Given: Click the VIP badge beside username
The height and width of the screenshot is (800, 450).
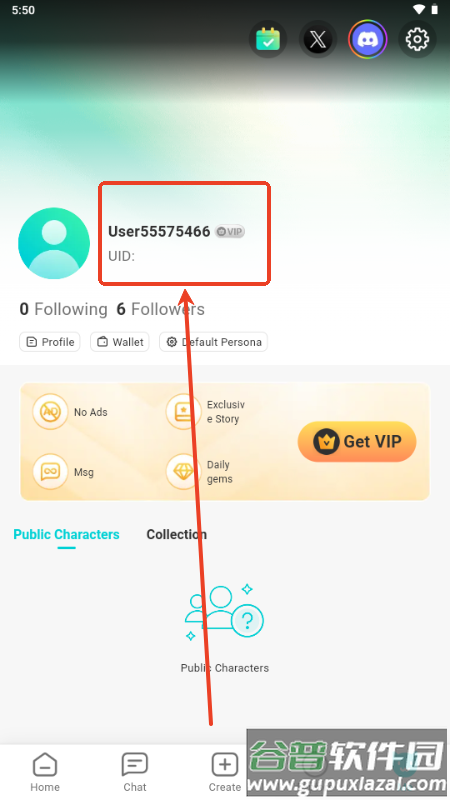Looking at the screenshot, I should tap(230, 232).
